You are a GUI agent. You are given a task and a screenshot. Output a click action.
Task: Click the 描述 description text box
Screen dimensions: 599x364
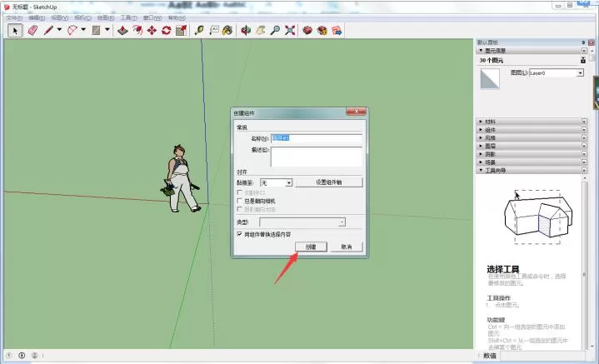pos(317,157)
